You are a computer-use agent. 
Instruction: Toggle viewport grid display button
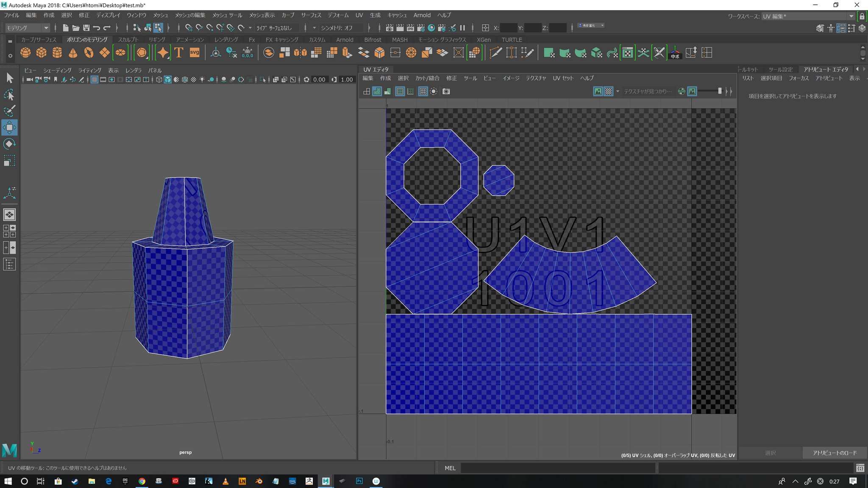(95, 80)
